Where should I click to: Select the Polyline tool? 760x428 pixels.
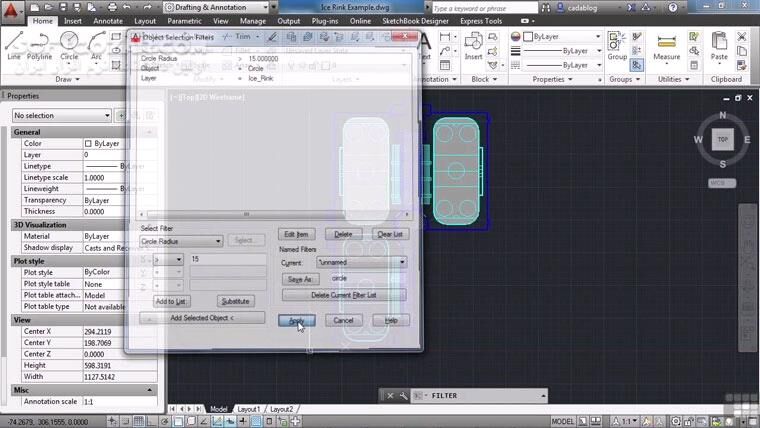(40, 44)
